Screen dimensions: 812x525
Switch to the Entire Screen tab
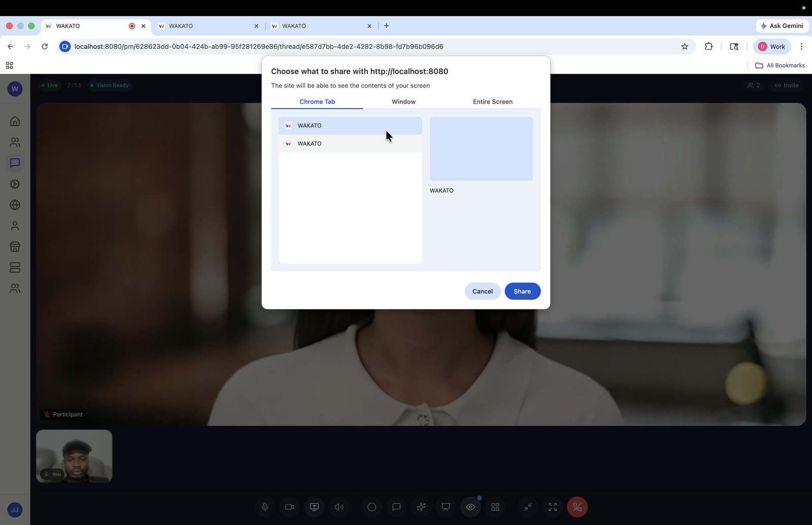[492, 101]
